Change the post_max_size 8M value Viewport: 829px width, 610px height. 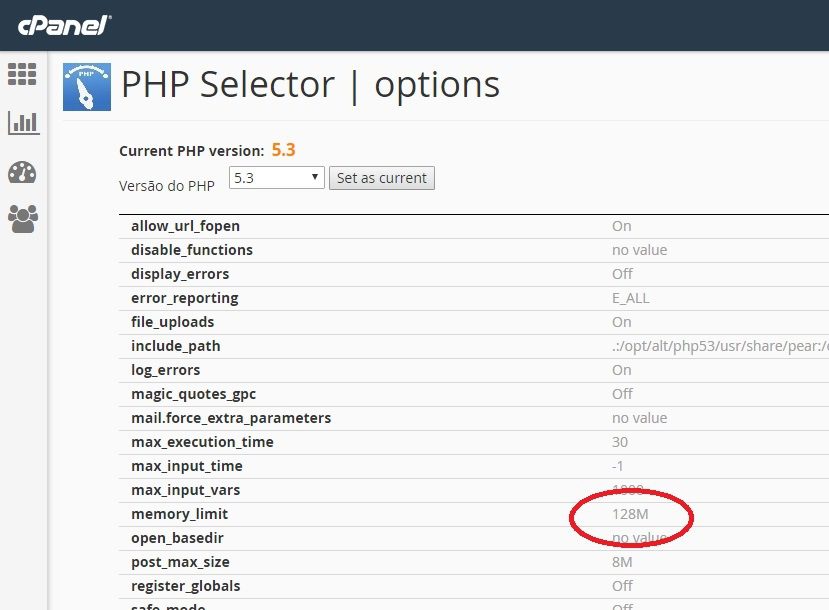point(622,562)
